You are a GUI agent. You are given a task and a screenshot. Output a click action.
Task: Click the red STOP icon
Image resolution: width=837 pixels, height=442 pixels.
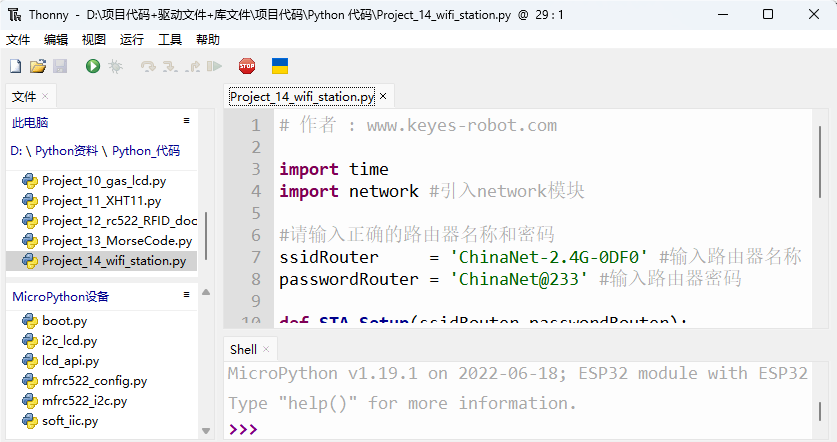coord(247,66)
